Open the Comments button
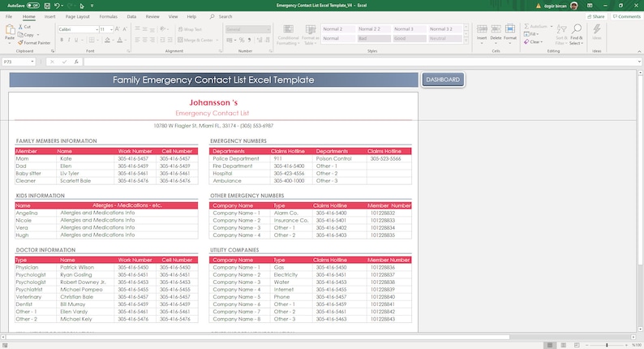Screen dimensions: 644x349 626,16
